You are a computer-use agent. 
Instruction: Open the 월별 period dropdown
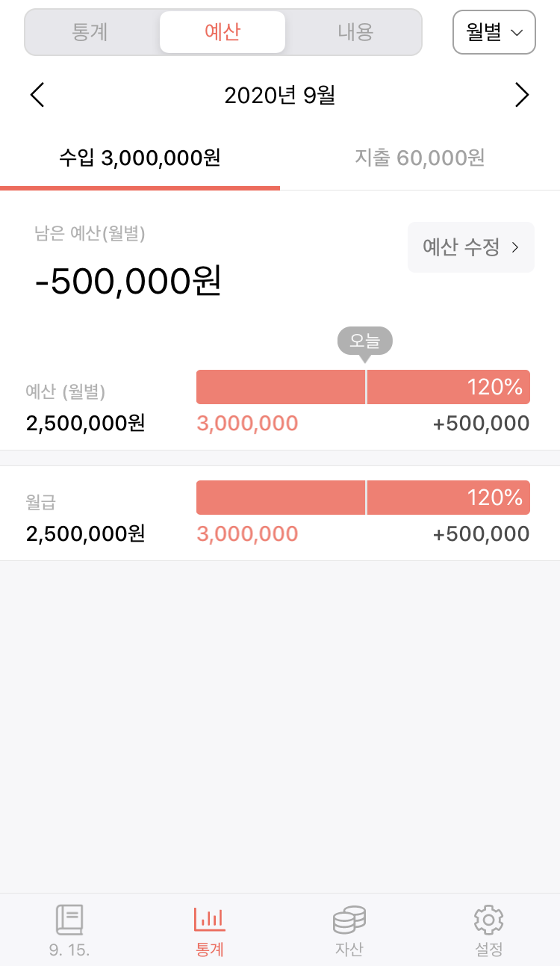(x=494, y=32)
